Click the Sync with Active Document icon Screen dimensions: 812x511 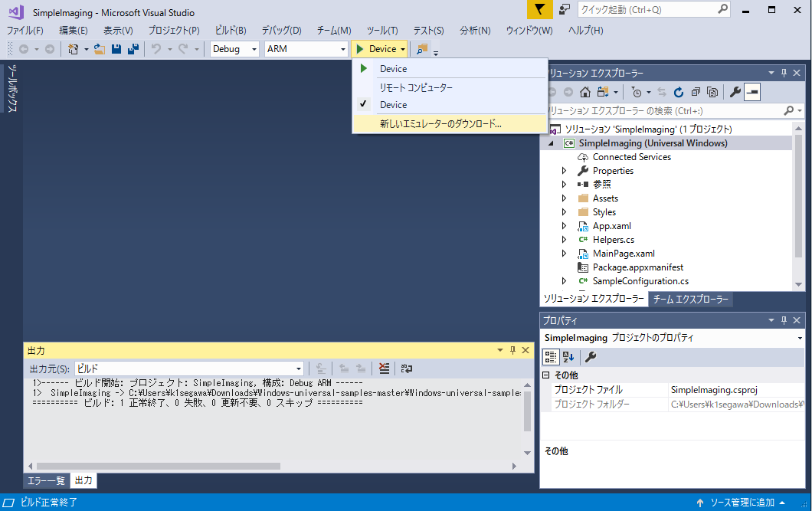point(661,92)
